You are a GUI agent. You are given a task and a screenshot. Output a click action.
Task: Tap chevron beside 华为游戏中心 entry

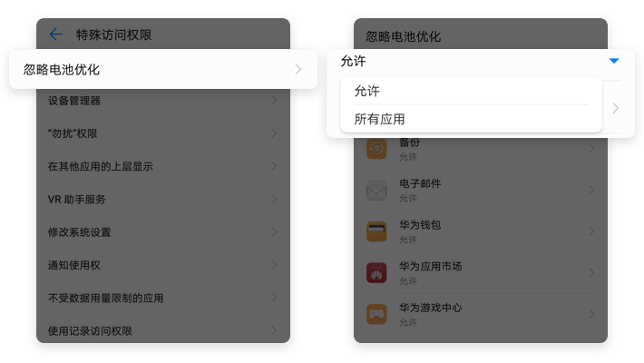pos(591,314)
